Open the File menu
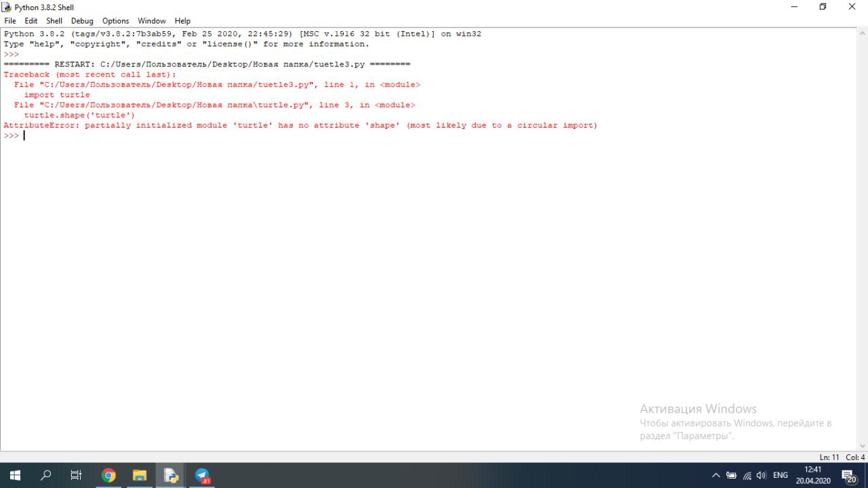 (10, 21)
